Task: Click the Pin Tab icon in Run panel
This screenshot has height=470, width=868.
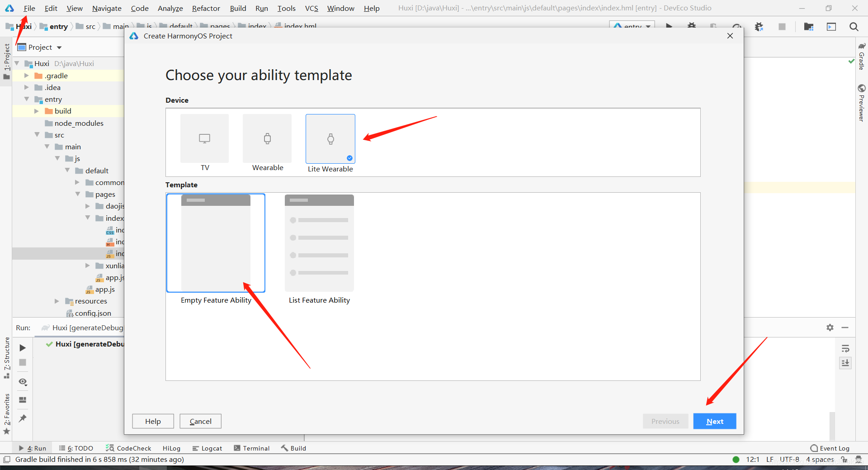Action: pos(23,418)
